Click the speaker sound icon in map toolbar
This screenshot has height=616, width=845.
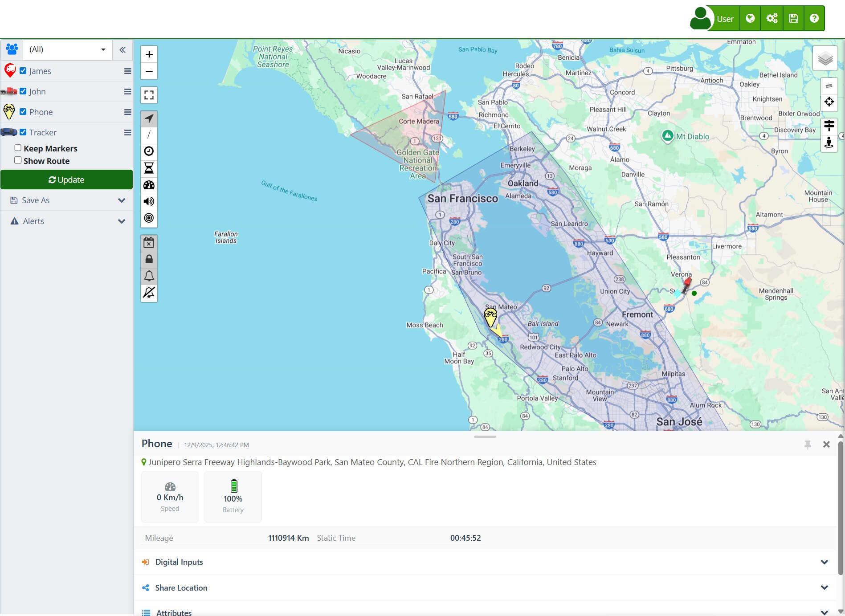(149, 201)
